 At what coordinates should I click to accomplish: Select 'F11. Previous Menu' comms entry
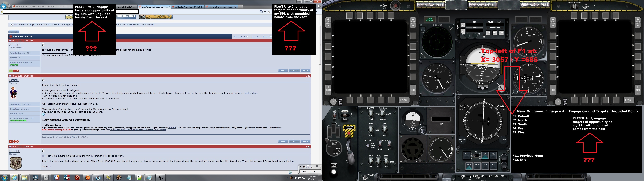(527, 156)
